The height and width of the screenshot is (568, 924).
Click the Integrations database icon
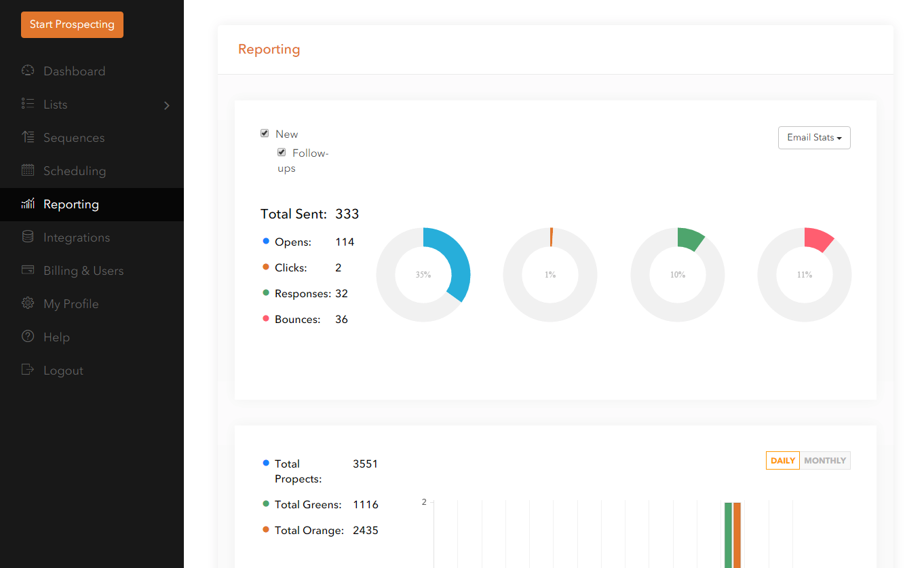click(28, 237)
